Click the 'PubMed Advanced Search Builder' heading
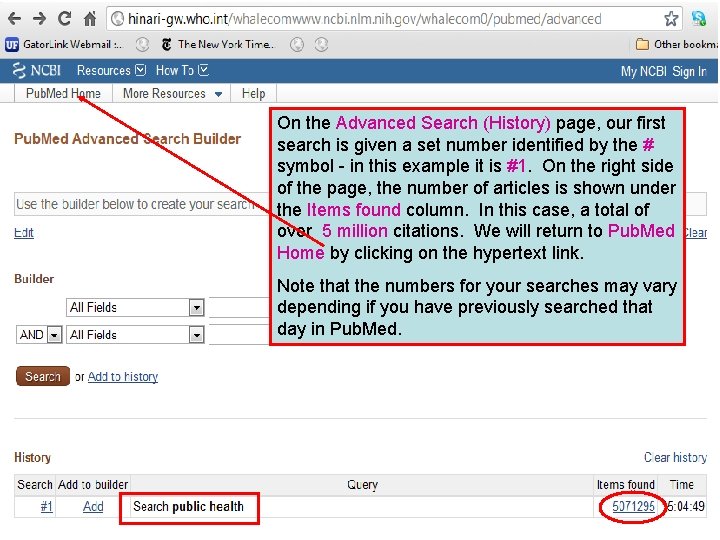720x540 pixels. pyautogui.click(x=127, y=139)
